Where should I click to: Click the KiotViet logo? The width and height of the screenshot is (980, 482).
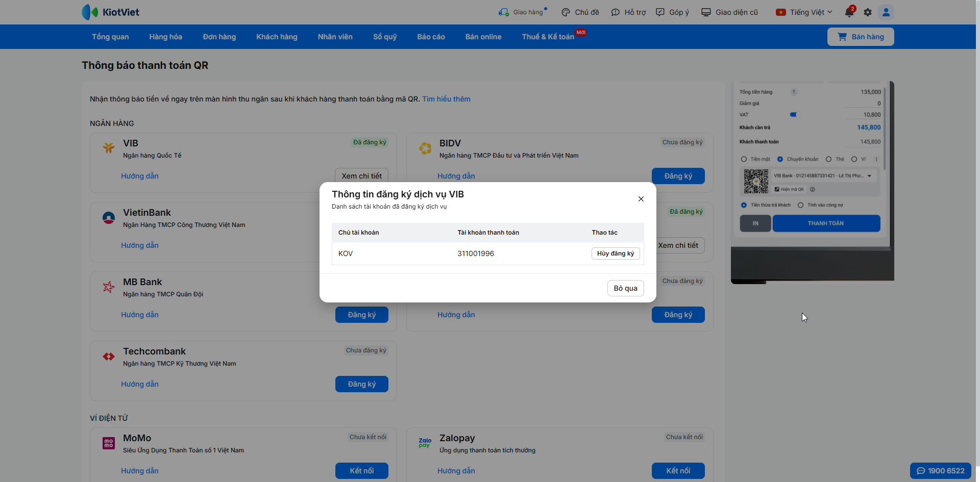(x=110, y=12)
